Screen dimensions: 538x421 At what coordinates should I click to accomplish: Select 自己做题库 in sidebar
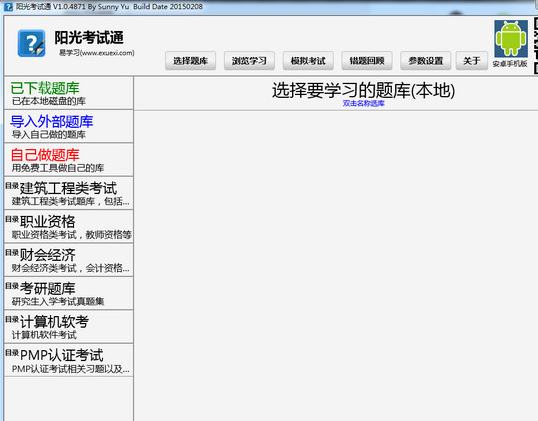(x=69, y=160)
